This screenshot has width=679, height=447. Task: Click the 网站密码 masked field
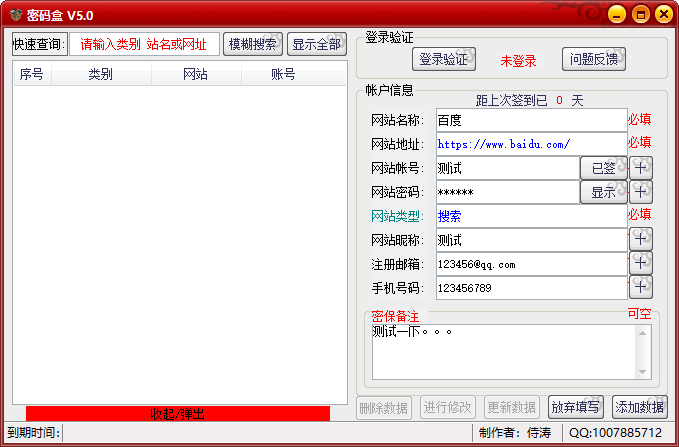coord(508,192)
